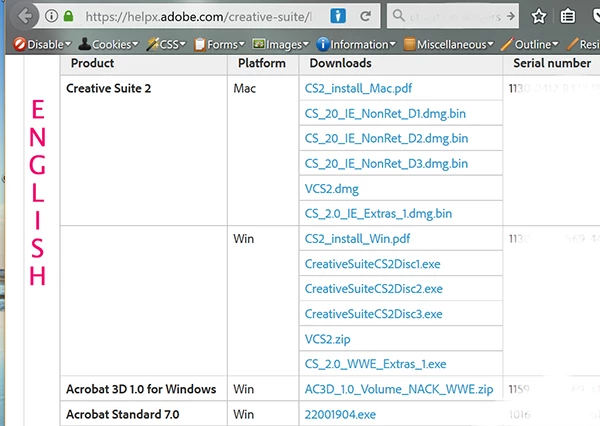Download CS_20_IE_NonRet_D3.dmg.bin
Viewport: 600px width, 426px height.
pos(386,164)
